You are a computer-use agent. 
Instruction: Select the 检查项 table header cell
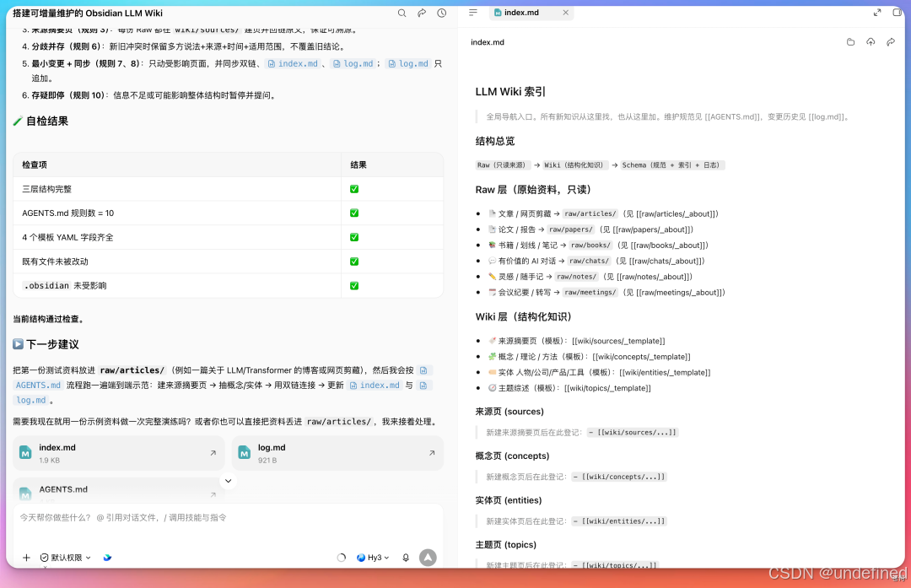177,165
